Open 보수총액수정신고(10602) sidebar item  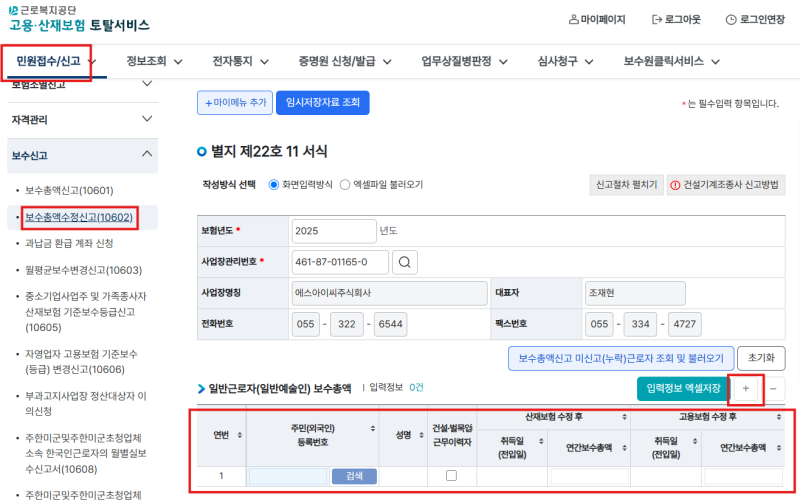79,217
